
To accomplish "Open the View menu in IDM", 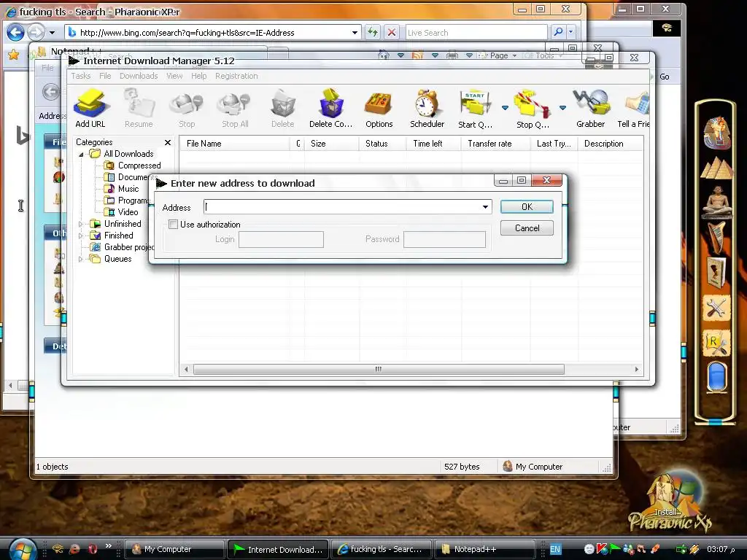I will point(174,76).
